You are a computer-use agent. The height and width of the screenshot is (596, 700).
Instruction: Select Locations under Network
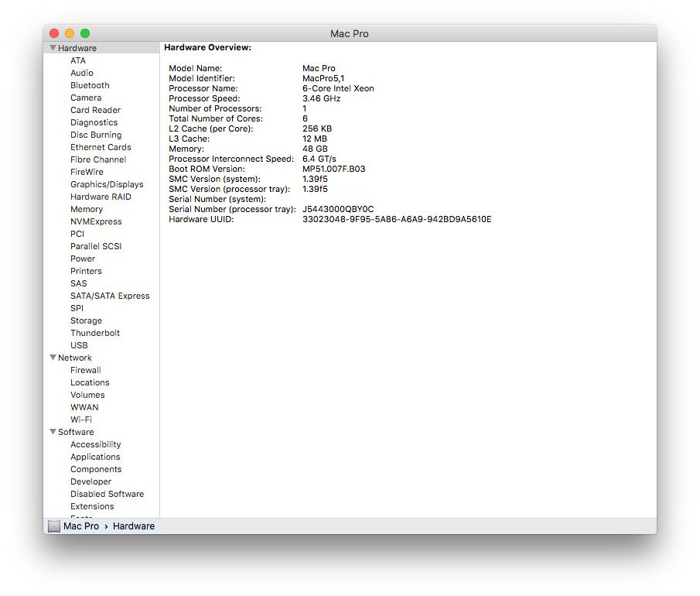[x=90, y=382]
